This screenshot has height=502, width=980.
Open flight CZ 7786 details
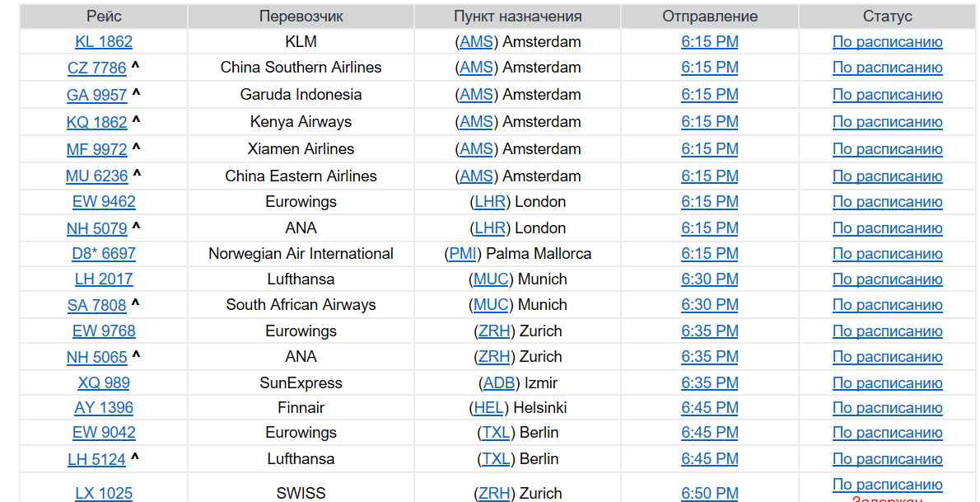(97, 68)
